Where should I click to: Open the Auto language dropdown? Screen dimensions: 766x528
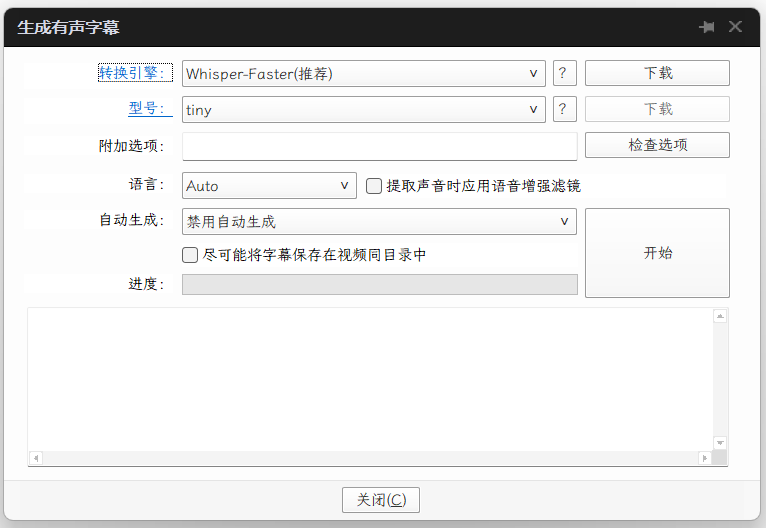pyautogui.click(x=269, y=186)
